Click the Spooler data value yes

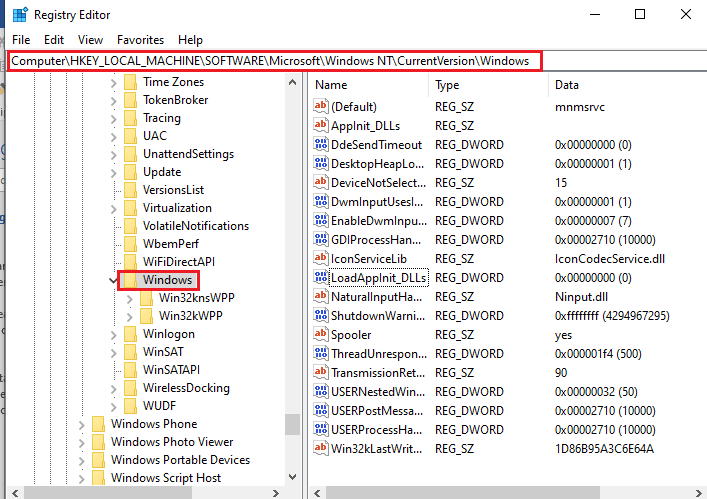tap(563, 335)
